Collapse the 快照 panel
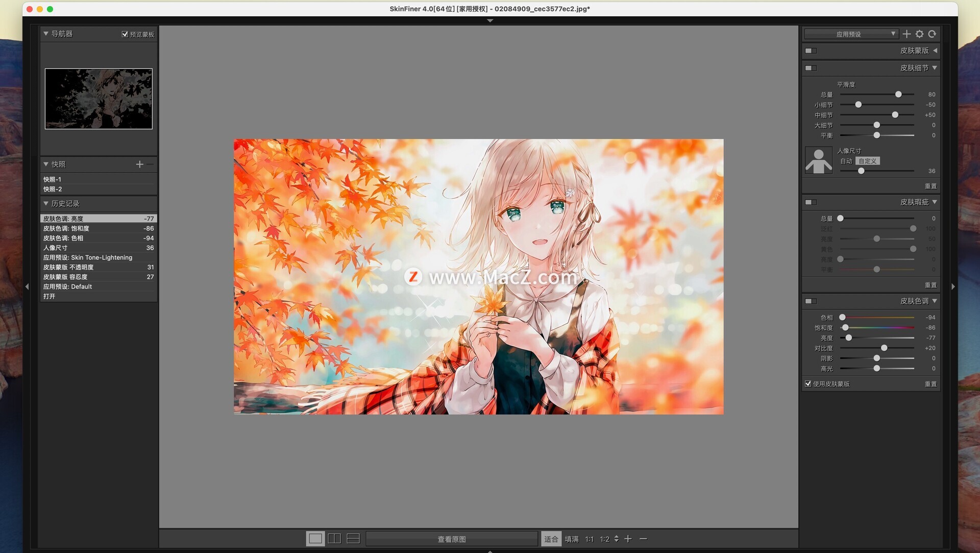 46,164
